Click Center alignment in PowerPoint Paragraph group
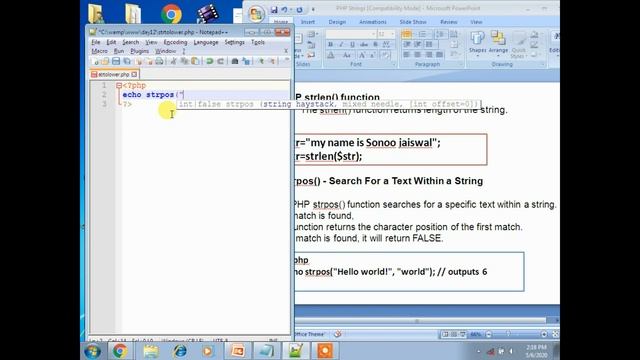The width and height of the screenshot is (640, 360). click(x=418, y=54)
